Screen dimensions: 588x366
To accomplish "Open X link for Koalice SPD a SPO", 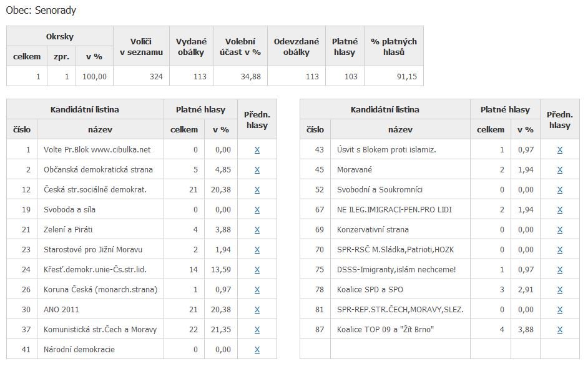I will click(x=559, y=290).
